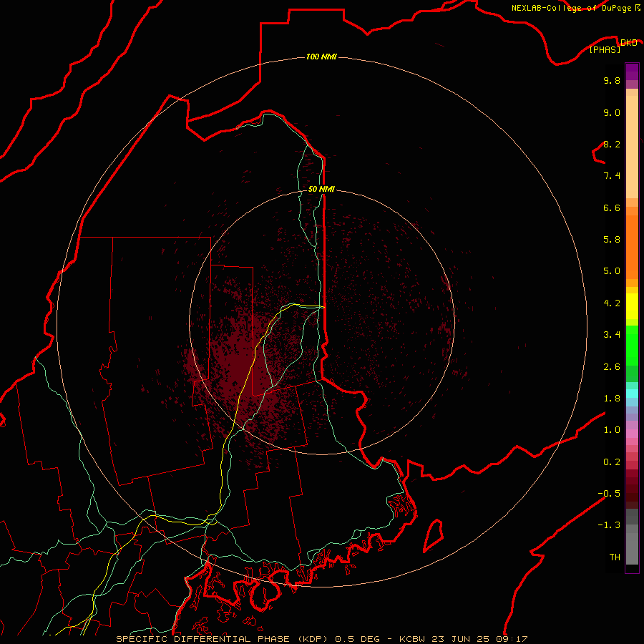Click the 9.0 scale value

(x=612, y=112)
